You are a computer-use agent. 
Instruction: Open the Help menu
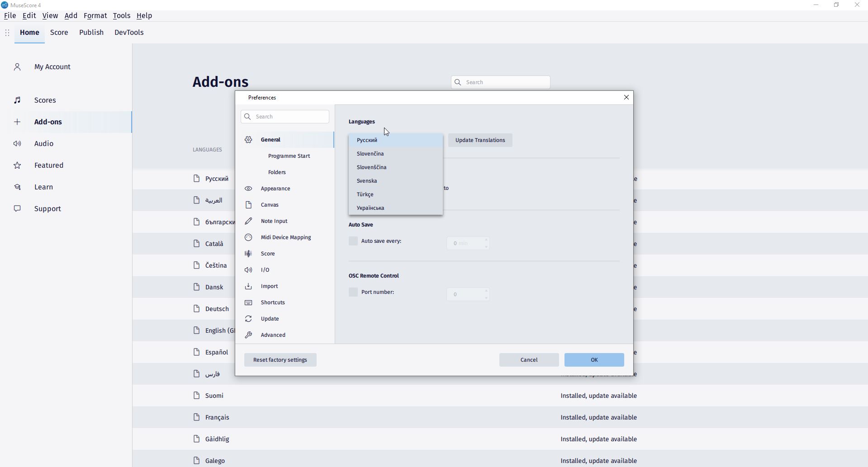coord(144,16)
